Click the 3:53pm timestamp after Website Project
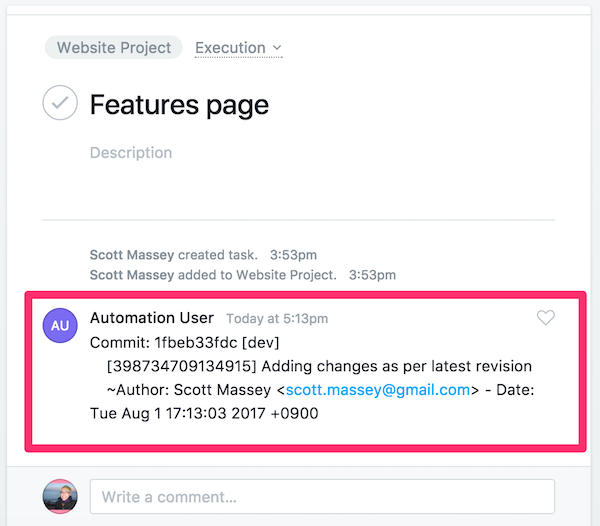The image size is (600, 526). [369, 274]
